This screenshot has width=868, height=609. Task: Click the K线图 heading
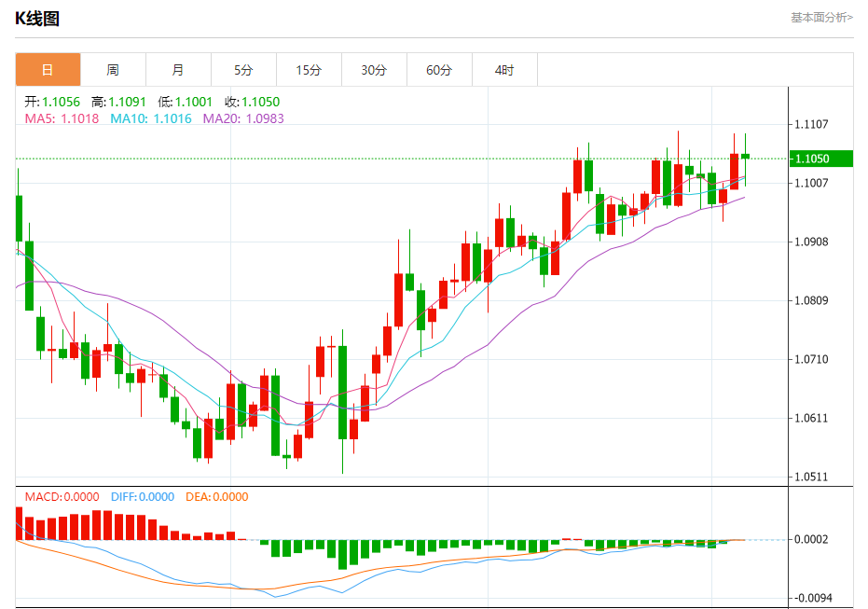[x=37, y=19]
